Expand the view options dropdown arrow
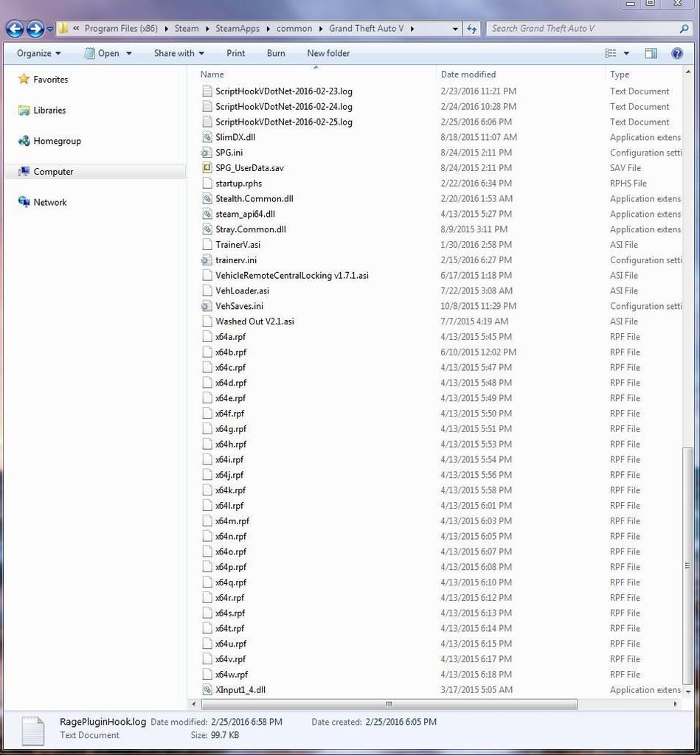The image size is (700, 755). tap(626, 53)
